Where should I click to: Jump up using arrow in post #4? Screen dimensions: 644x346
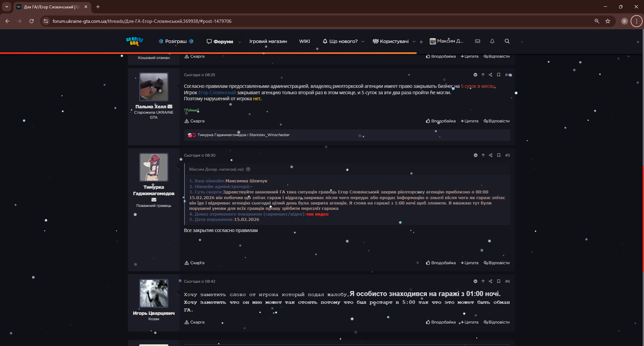(483, 75)
